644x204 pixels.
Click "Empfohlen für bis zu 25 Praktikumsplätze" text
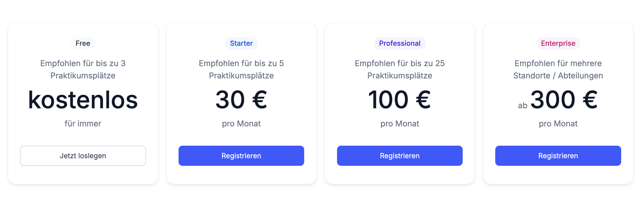tap(399, 69)
